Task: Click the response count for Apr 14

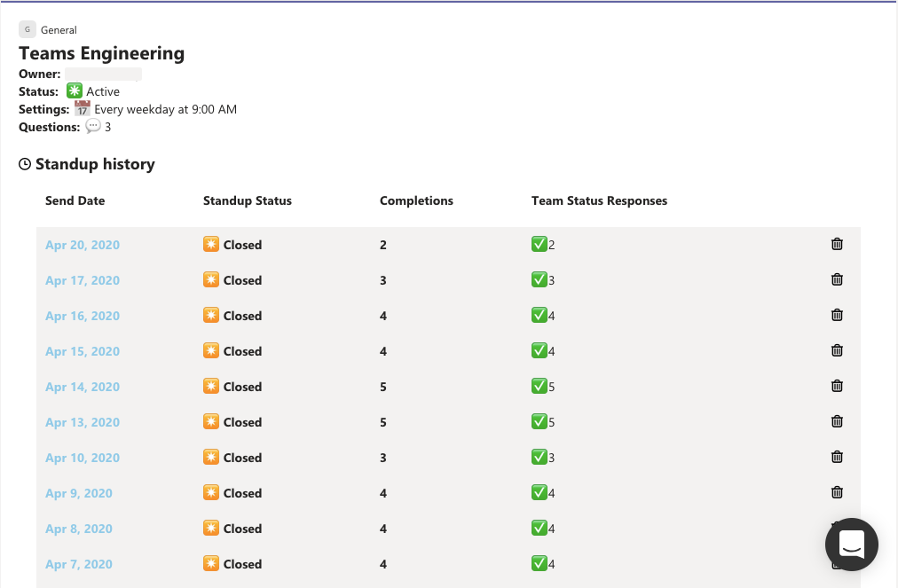Action: pos(552,387)
